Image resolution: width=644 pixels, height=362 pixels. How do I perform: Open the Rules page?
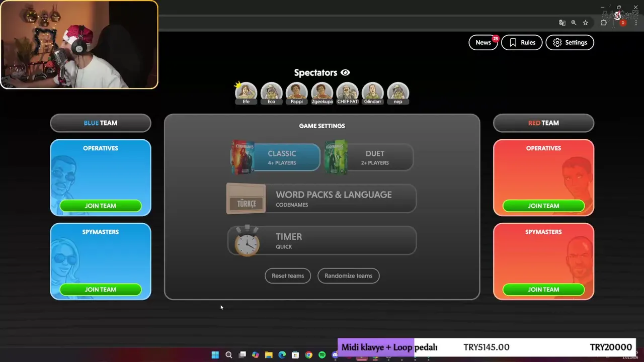(x=522, y=42)
